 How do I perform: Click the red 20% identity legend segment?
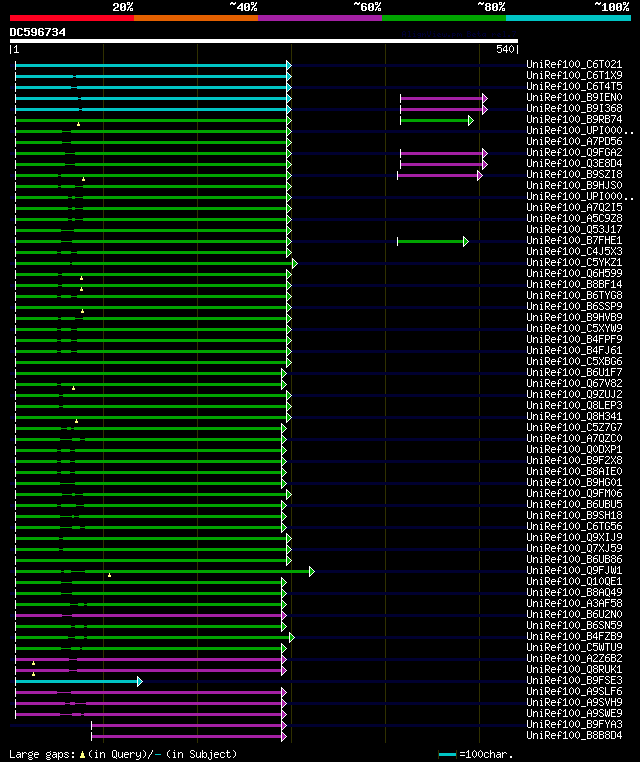click(x=72, y=18)
